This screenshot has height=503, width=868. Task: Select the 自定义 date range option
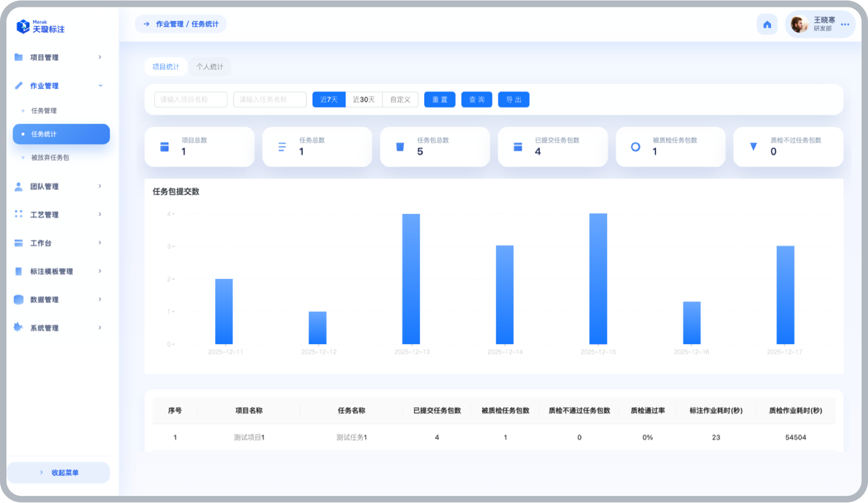point(400,100)
